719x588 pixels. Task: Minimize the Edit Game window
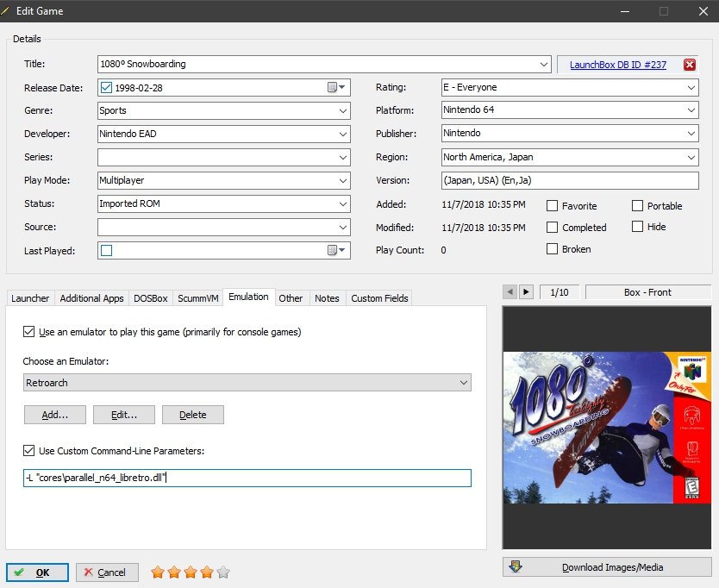(x=625, y=11)
